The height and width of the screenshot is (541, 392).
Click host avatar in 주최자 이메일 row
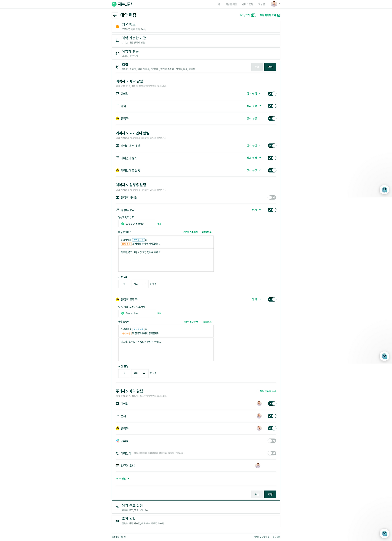pos(259,404)
